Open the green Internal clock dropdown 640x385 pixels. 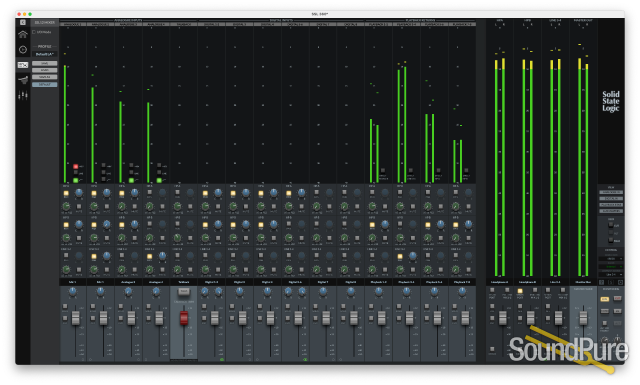pyautogui.click(x=611, y=267)
